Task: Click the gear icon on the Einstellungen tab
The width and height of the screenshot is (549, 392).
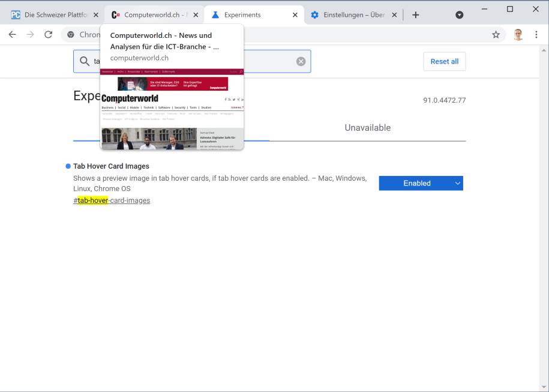Action: [314, 14]
